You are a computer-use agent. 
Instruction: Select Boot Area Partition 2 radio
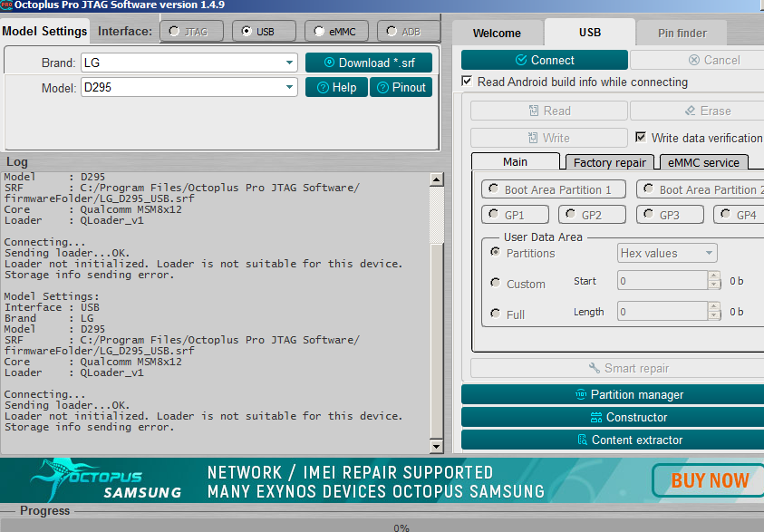point(649,189)
